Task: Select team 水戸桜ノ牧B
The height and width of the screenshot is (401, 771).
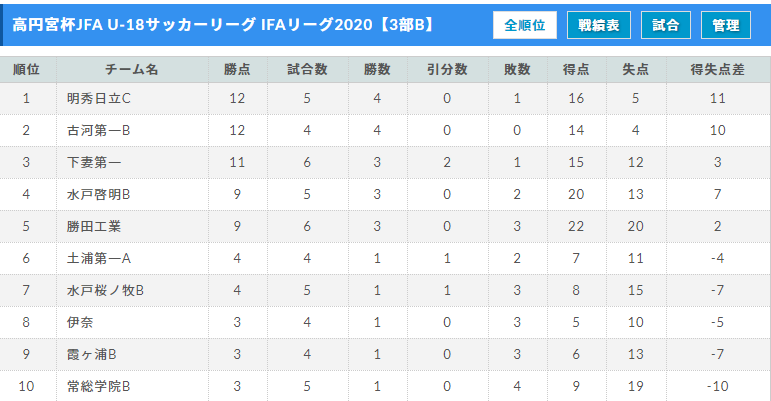Action: point(105,290)
